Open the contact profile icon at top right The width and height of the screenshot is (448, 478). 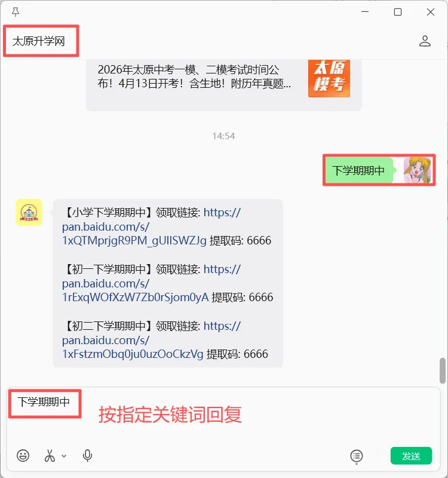click(425, 41)
